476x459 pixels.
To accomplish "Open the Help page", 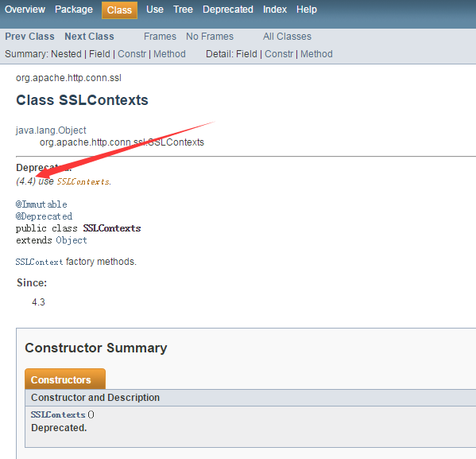I will 307,10.
